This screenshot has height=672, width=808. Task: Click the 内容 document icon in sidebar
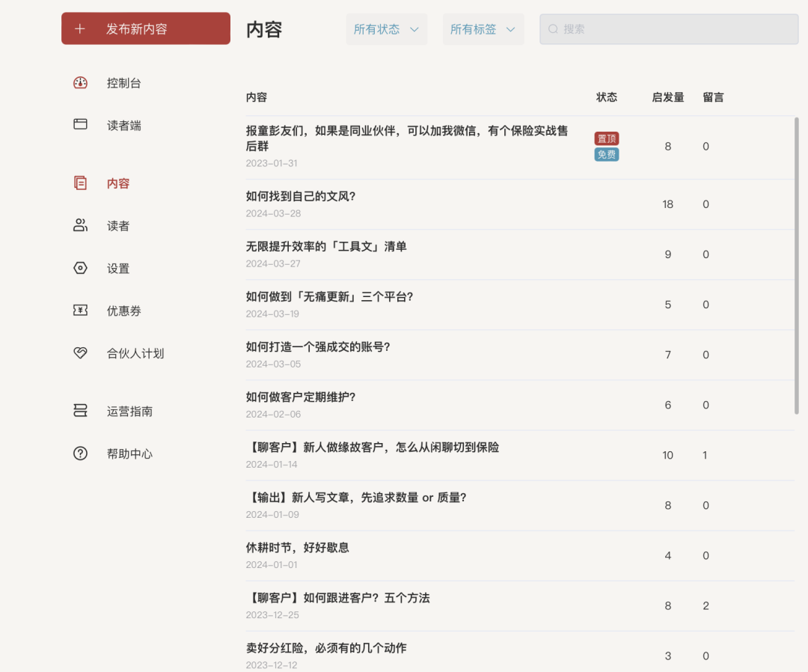80,183
